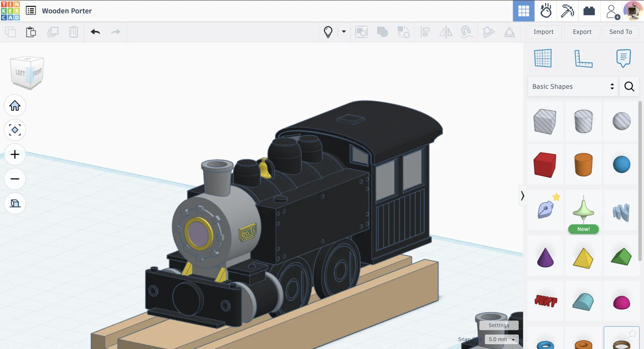Image resolution: width=644 pixels, height=349 pixels.
Task: Click the Copy tool icon
Action: point(10,32)
